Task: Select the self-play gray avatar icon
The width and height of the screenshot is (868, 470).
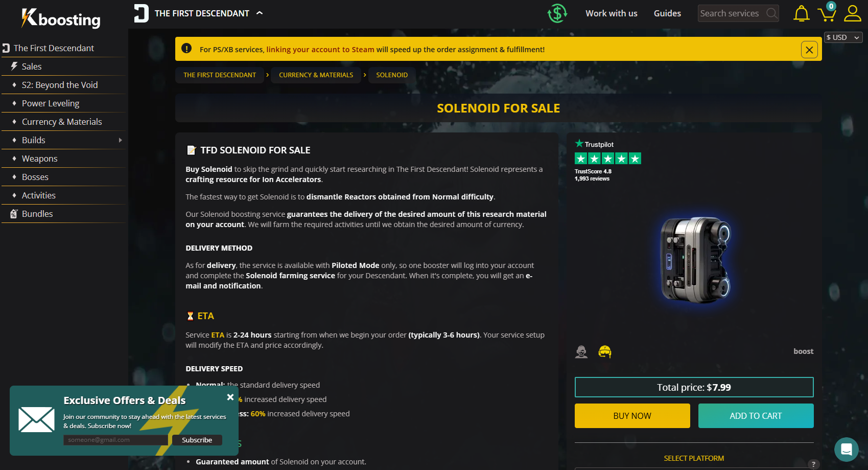Action: pyautogui.click(x=581, y=351)
